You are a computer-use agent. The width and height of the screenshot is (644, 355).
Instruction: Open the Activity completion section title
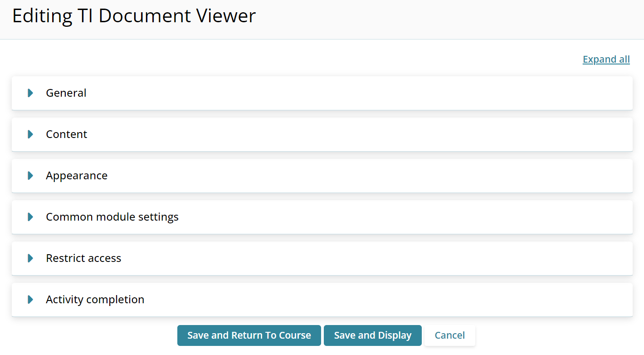coord(95,300)
